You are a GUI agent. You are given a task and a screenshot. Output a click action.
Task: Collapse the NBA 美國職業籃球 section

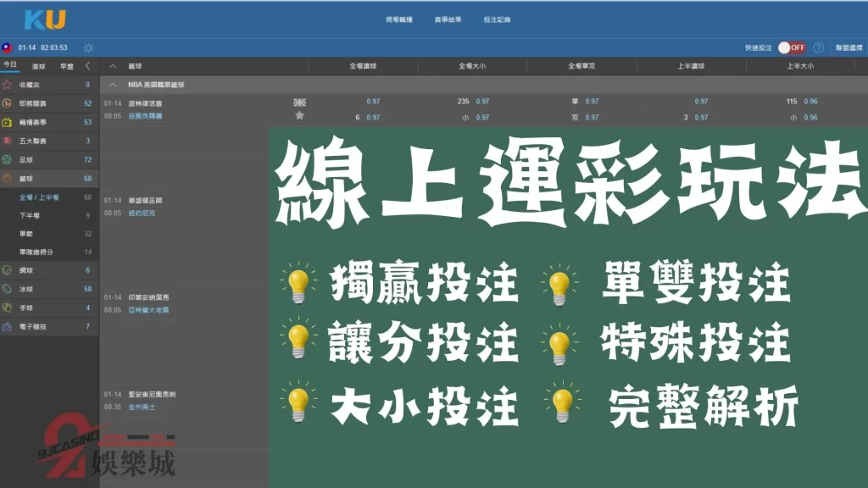point(114,86)
